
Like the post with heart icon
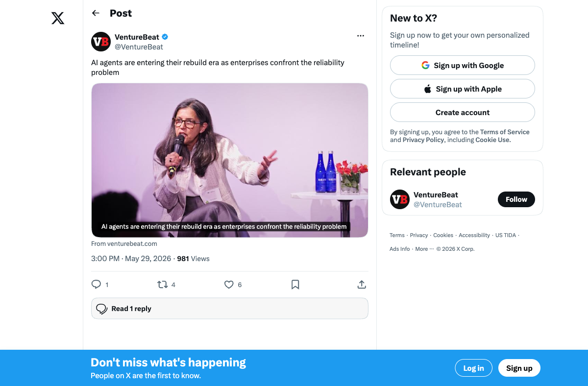(x=229, y=285)
